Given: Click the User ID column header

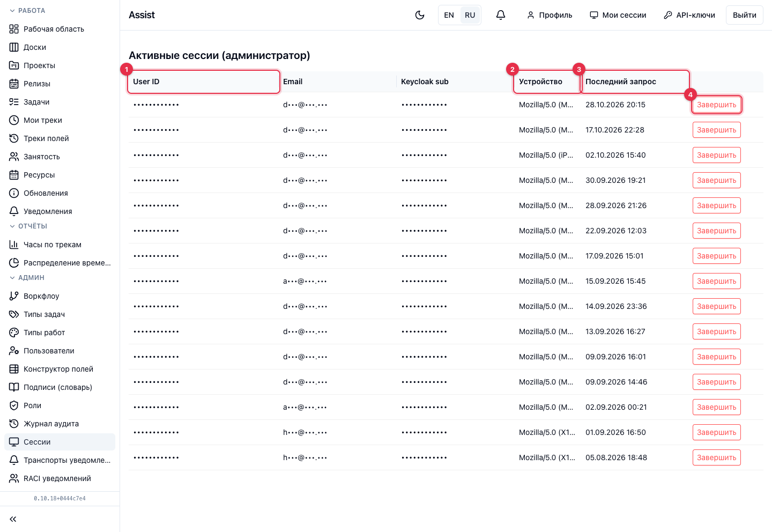Looking at the screenshot, I should pos(204,82).
